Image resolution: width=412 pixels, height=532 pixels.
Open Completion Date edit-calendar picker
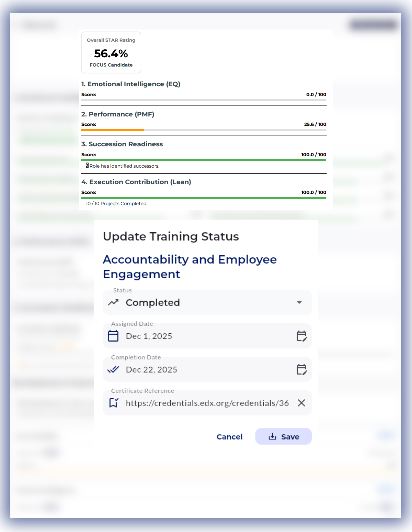[301, 369]
